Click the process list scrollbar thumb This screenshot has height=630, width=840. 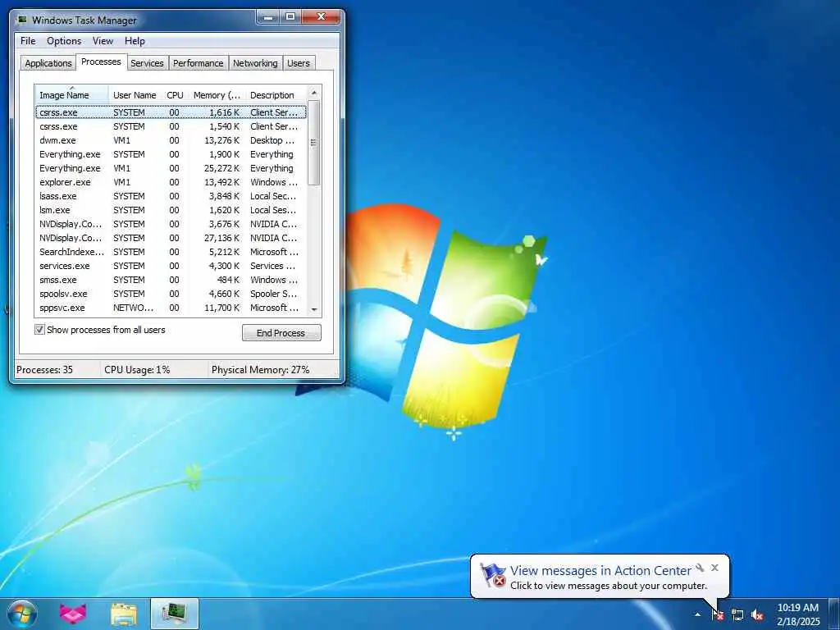(x=314, y=143)
